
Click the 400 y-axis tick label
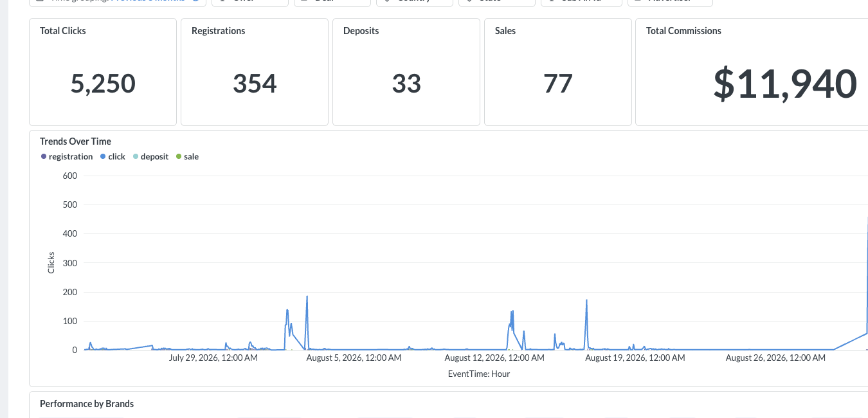70,234
